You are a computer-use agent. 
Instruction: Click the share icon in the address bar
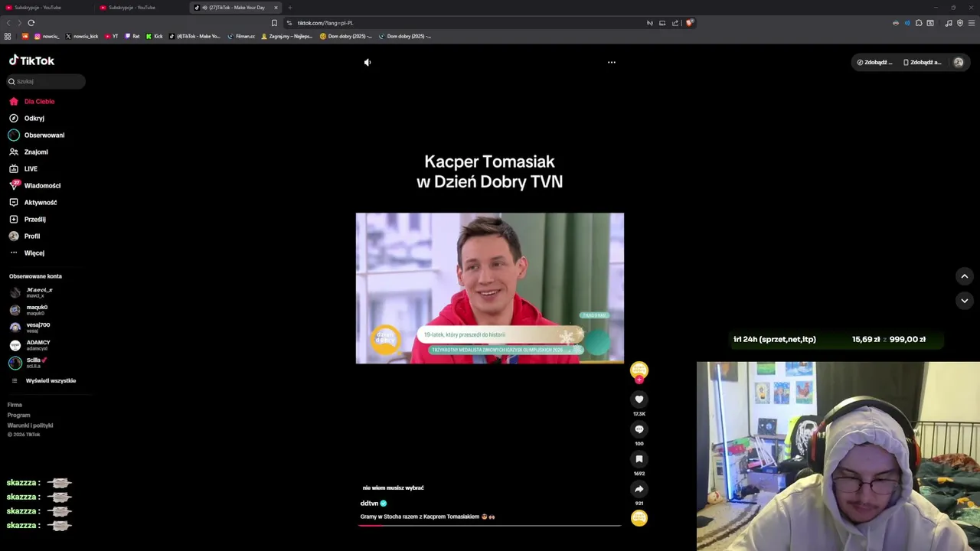pyautogui.click(x=675, y=23)
